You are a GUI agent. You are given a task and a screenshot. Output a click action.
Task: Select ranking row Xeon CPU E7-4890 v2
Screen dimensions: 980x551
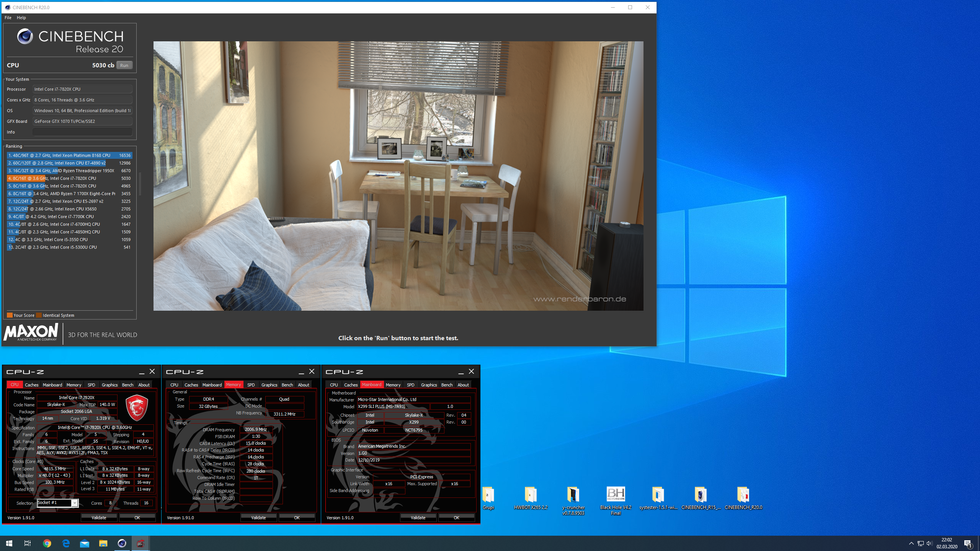[x=70, y=163]
